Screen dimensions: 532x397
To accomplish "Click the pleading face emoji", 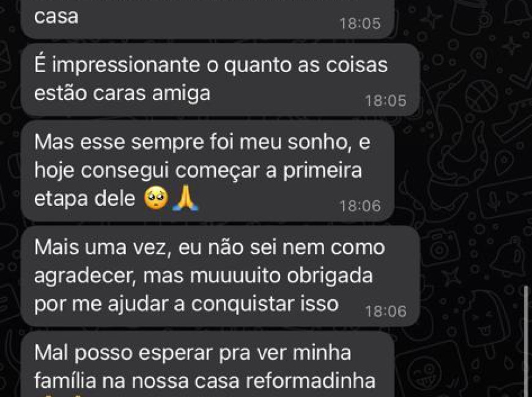I will [x=156, y=198].
